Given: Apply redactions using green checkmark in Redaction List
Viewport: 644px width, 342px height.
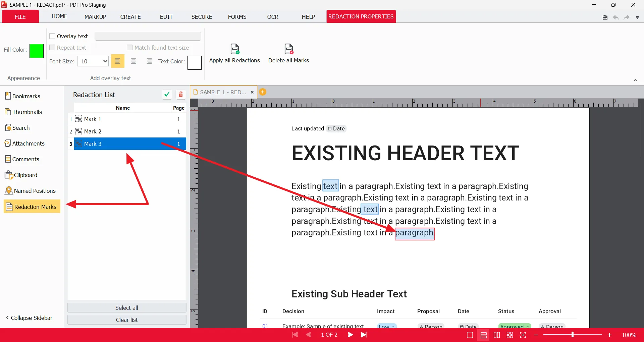Looking at the screenshot, I should (x=167, y=95).
